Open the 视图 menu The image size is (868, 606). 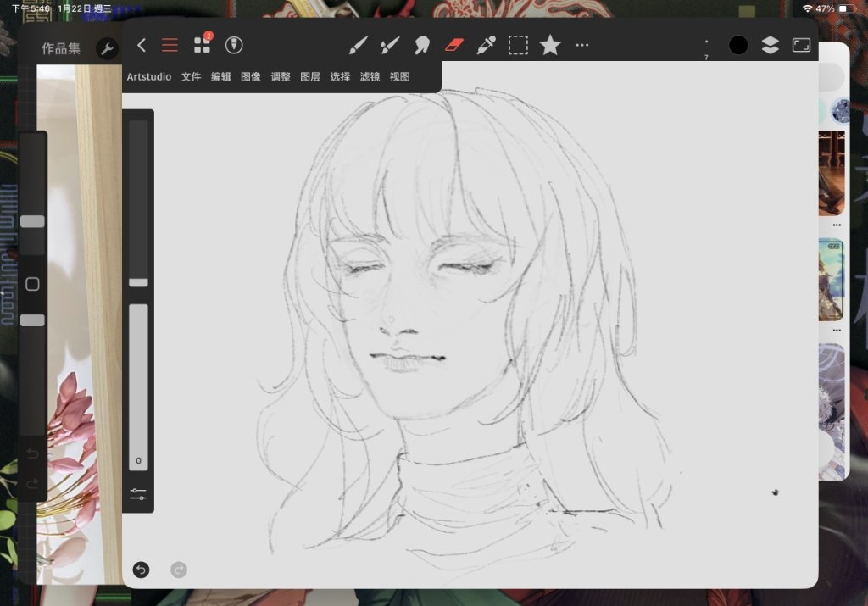(400, 77)
